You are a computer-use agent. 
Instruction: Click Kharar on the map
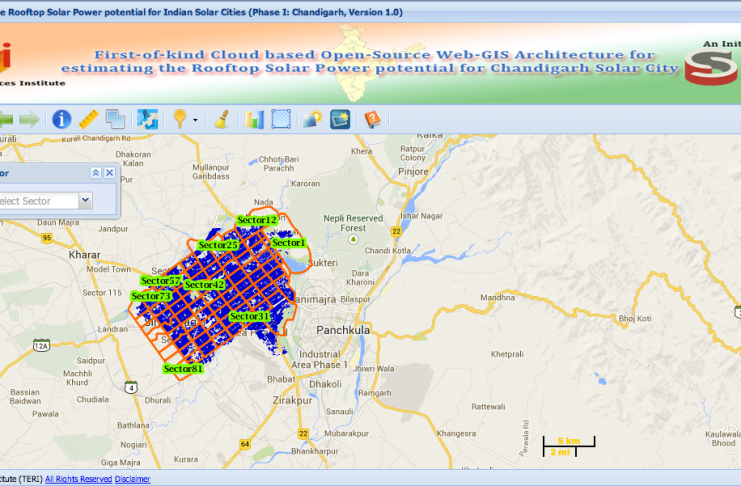tap(85, 255)
